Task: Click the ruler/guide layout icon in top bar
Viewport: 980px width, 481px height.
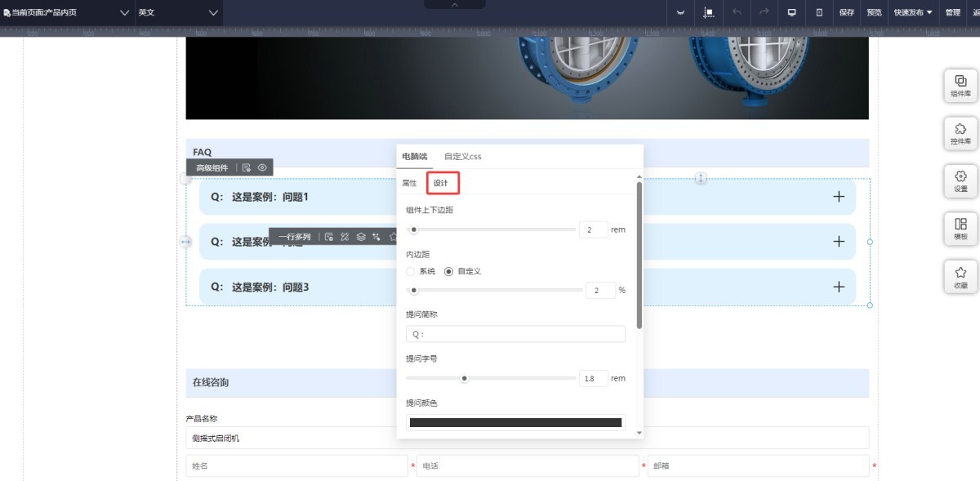Action: pos(708,12)
